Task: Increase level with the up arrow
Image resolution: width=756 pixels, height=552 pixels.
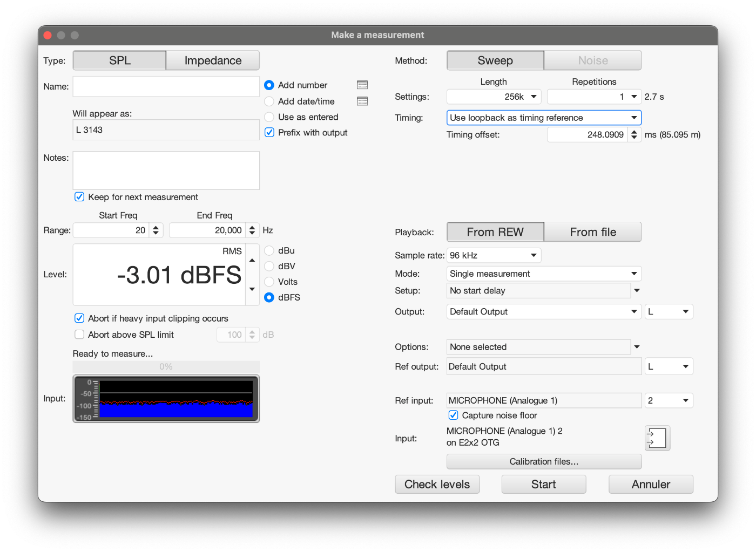Action: coord(252,260)
